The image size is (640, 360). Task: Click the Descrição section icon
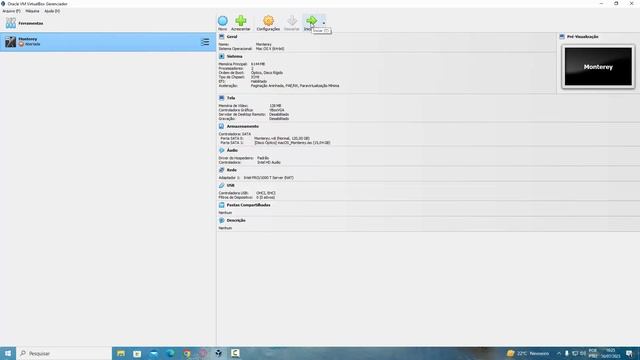click(x=222, y=220)
